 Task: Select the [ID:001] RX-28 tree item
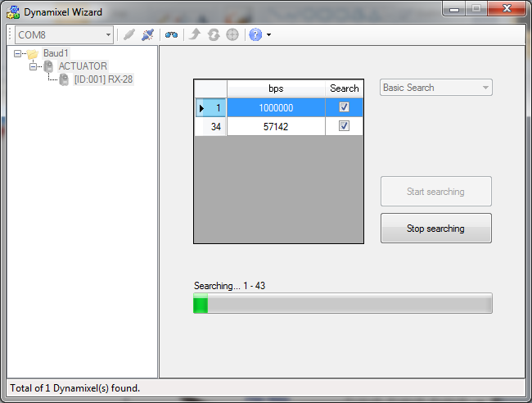click(102, 79)
